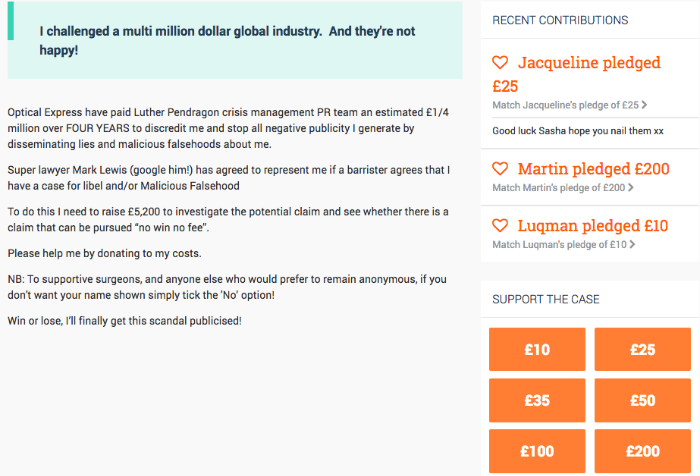Click the Recent Contributions header
Viewport: 700px width, 476px height.
pyautogui.click(x=560, y=20)
